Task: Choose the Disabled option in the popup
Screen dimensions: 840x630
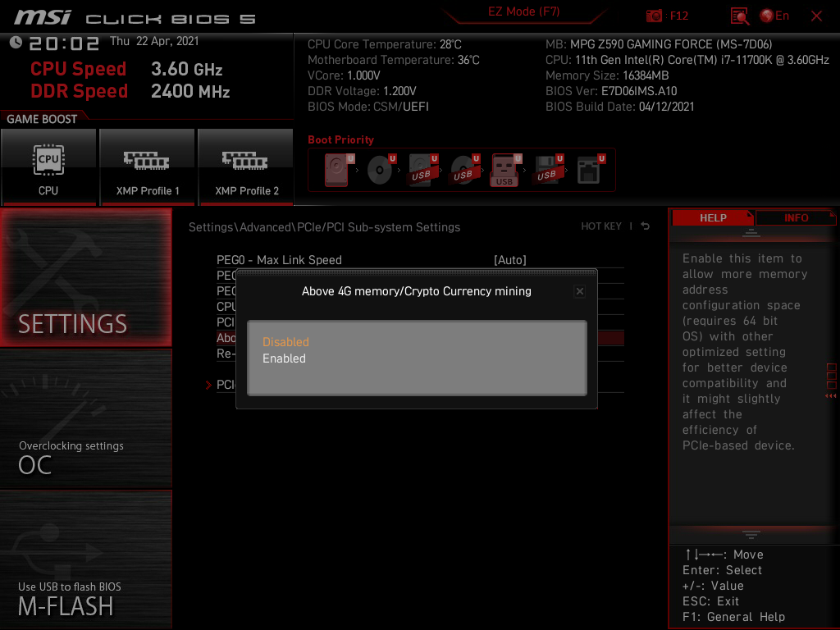Action: 285,342
